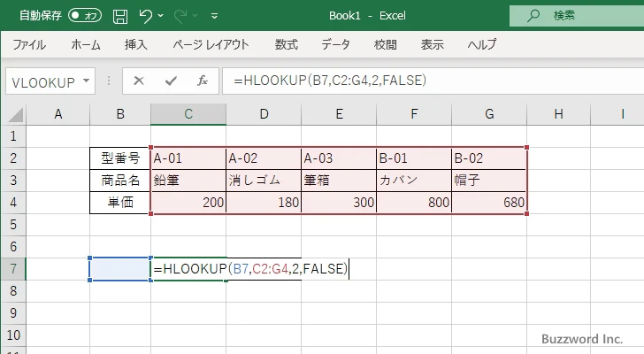
Task: Open Insert Function fx icon
Action: point(203,81)
